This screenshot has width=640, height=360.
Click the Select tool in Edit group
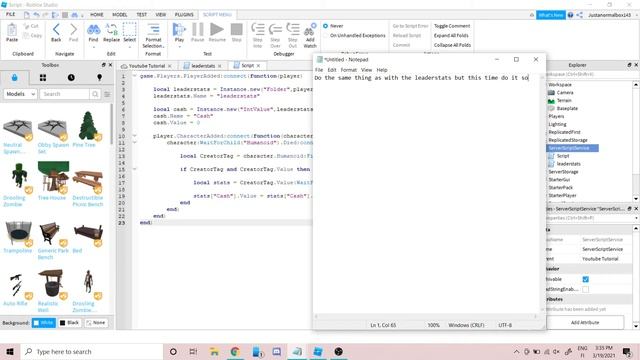click(129, 32)
